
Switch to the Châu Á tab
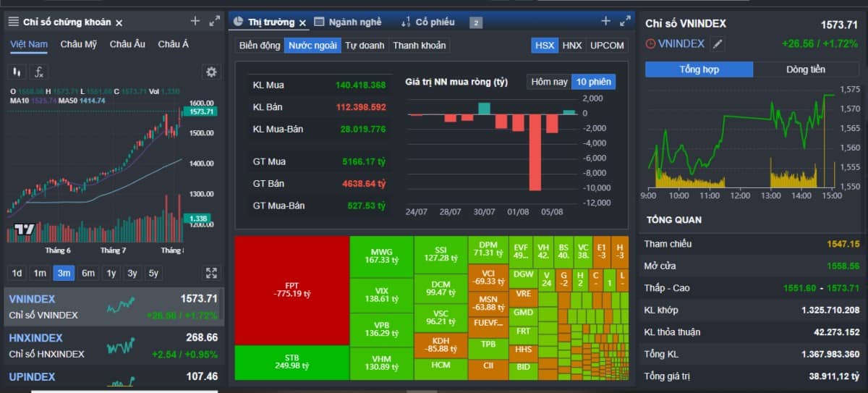coord(174,44)
